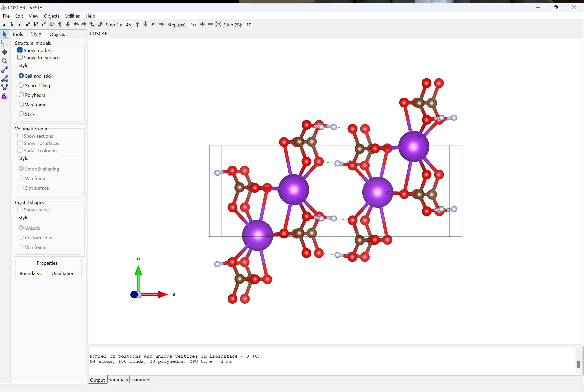584x392 pixels.
Task: Select the Magnify tool in sidebar
Action: [5, 61]
